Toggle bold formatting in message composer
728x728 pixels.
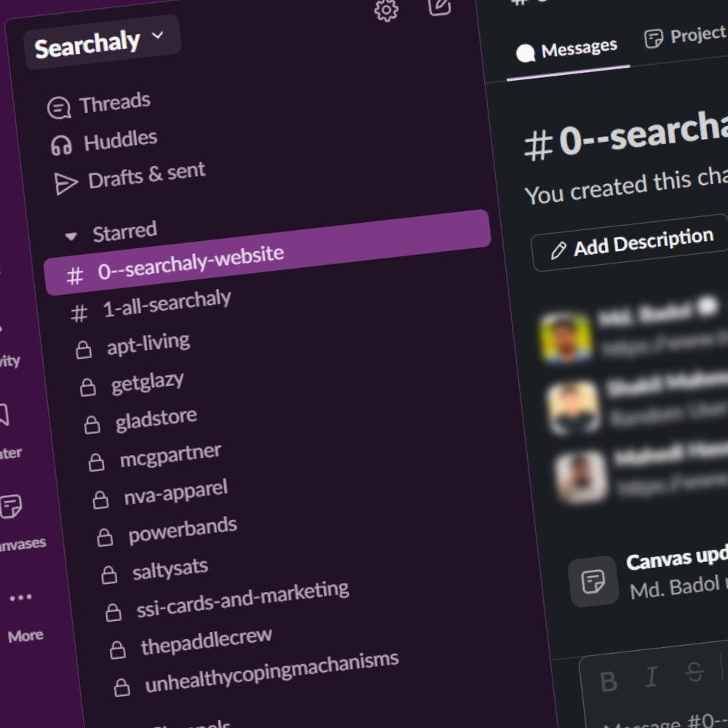point(609,682)
